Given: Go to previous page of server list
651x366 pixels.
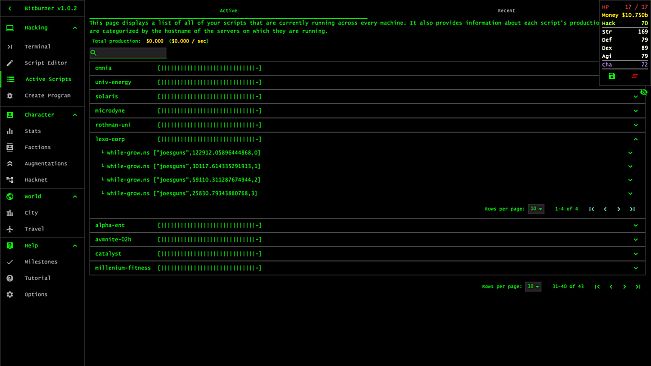Looking at the screenshot, I should (x=611, y=287).
